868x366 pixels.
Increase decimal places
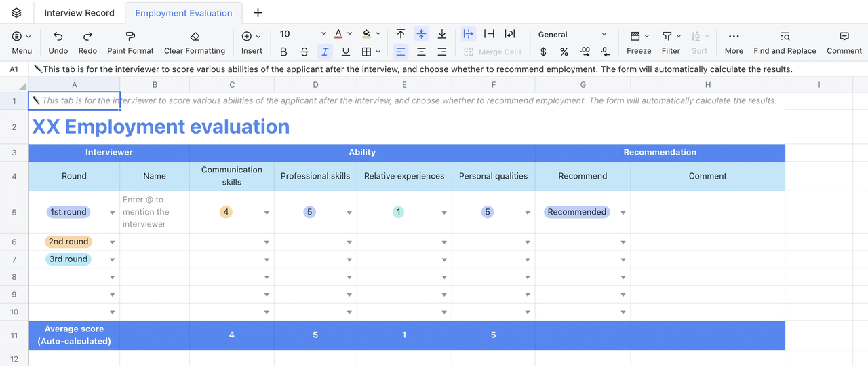585,52
